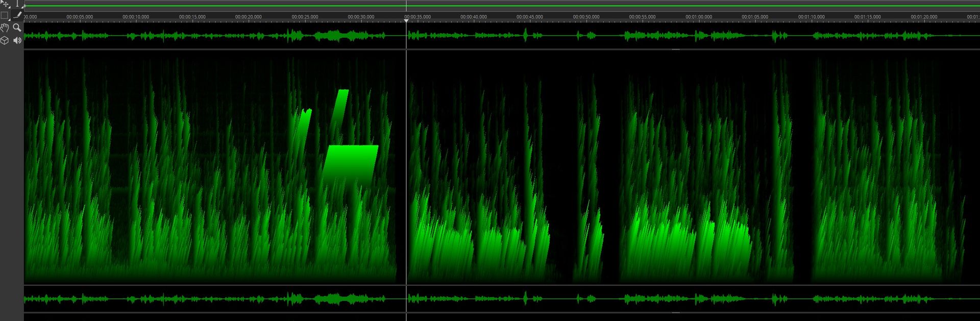Grab the upper panel divider handle
Viewport: 980px width, 321px height.
pos(675,50)
